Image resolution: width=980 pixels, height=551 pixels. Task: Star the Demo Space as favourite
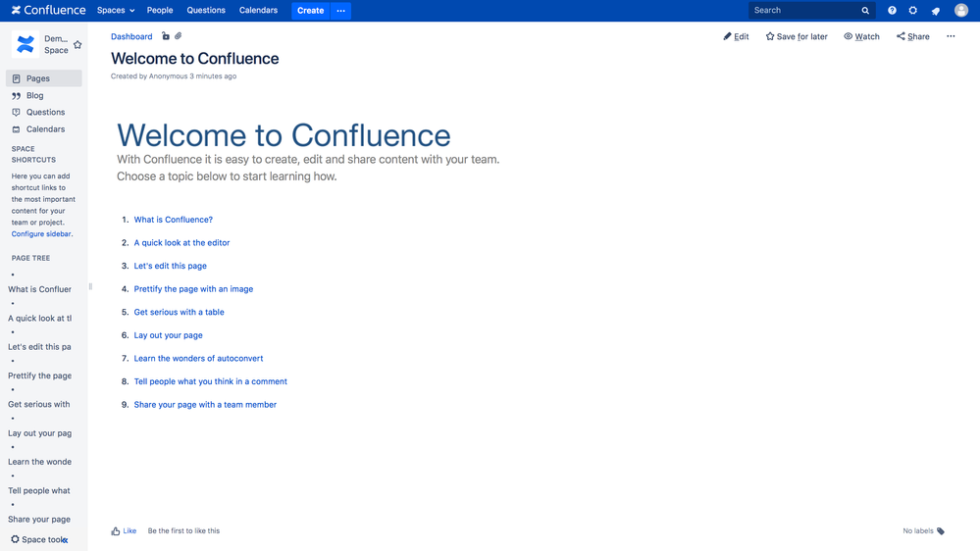click(77, 44)
